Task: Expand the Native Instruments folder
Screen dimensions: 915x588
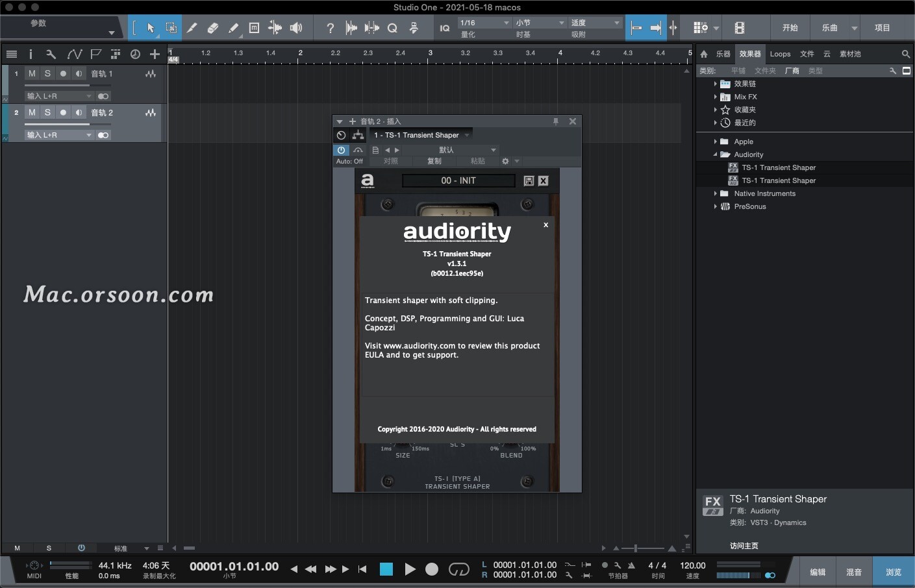Action: (716, 193)
